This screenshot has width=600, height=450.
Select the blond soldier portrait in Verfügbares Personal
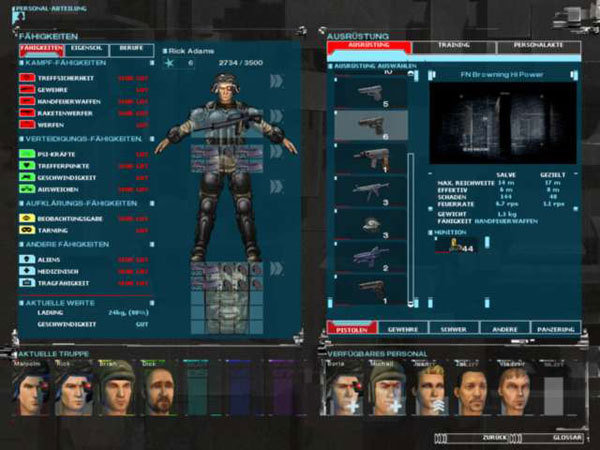430,387
